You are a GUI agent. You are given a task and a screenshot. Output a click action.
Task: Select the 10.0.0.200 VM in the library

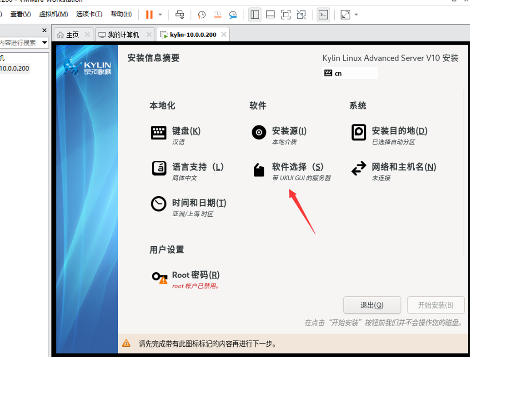tap(15, 68)
